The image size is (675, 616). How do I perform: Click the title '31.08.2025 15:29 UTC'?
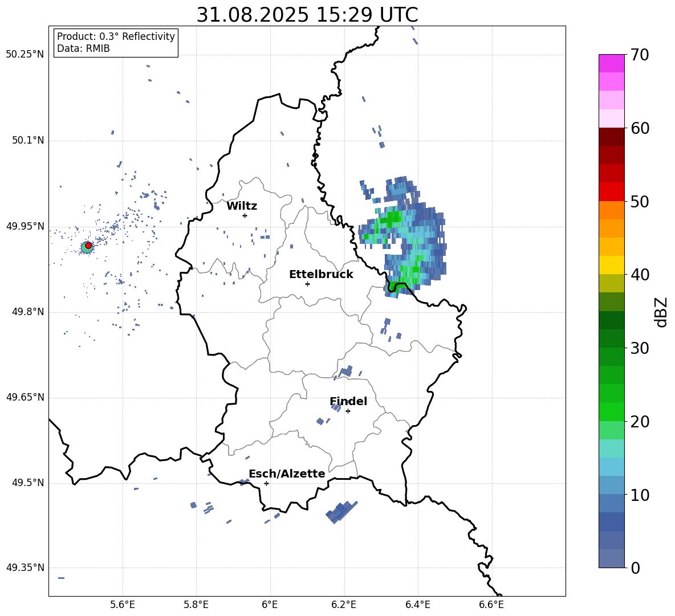307,15
